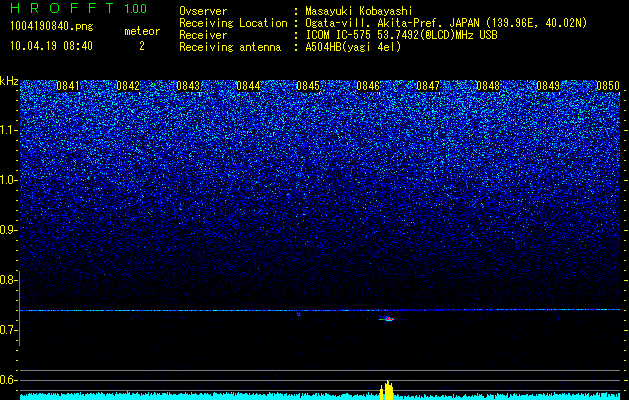Image resolution: width=629 pixels, height=400 pixels.
Task: Click the 1.0 kHz axis label
Action: click(x=9, y=180)
